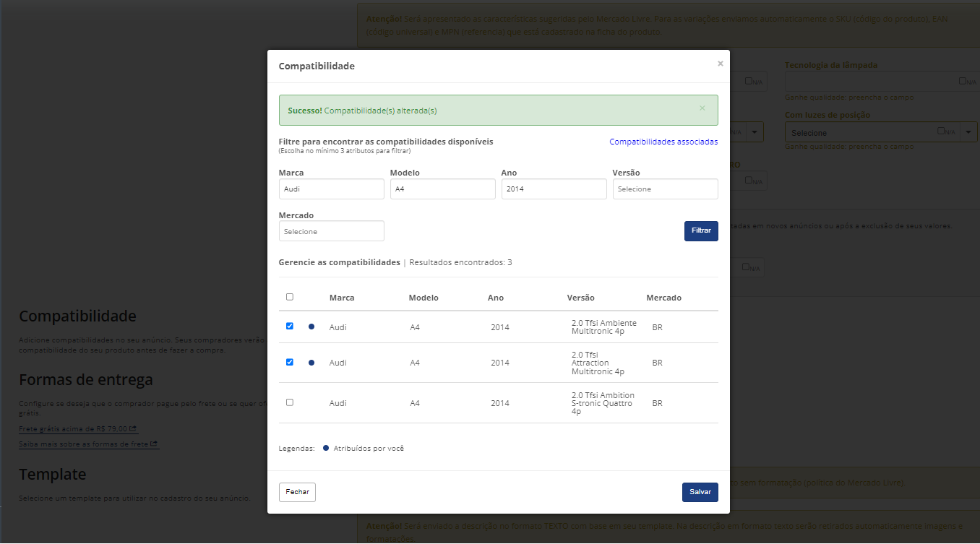Image resolution: width=980 pixels, height=544 pixels.
Task: Click '2.0 Tfsi Ambition S-tronic Quattro 4p' text
Action: 603,403
